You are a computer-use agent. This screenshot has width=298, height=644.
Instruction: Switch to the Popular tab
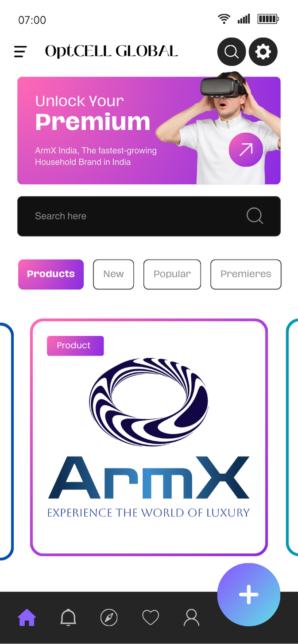[x=172, y=274]
